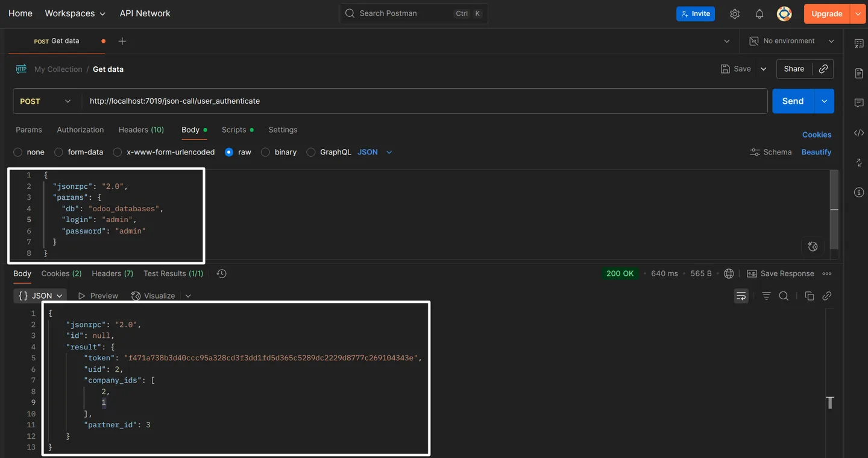Open the response Cookies (2) tab

click(x=61, y=273)
